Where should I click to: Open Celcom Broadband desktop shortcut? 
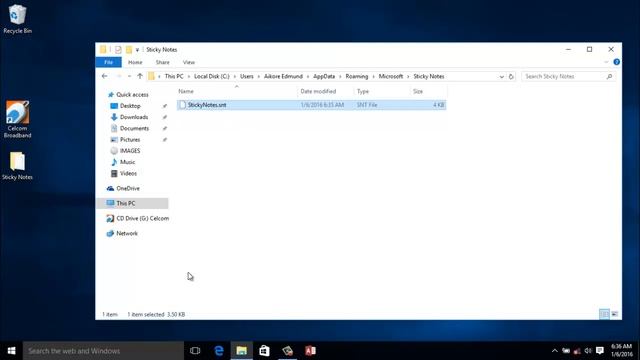pos(17,119)
